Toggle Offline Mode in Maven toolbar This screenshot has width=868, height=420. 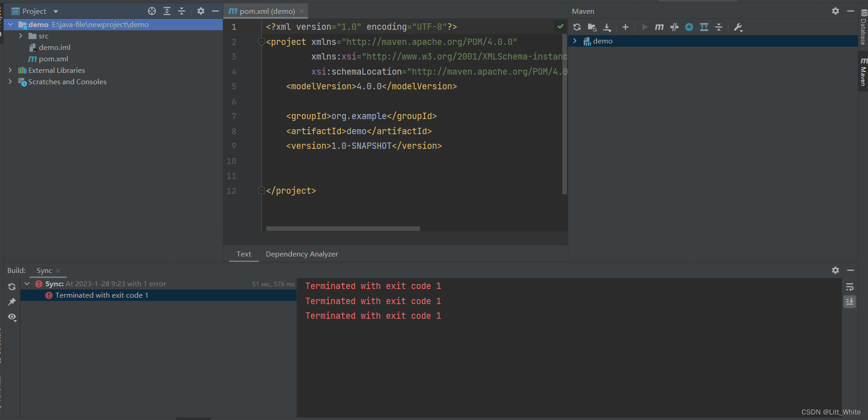[x=674, y=27]
